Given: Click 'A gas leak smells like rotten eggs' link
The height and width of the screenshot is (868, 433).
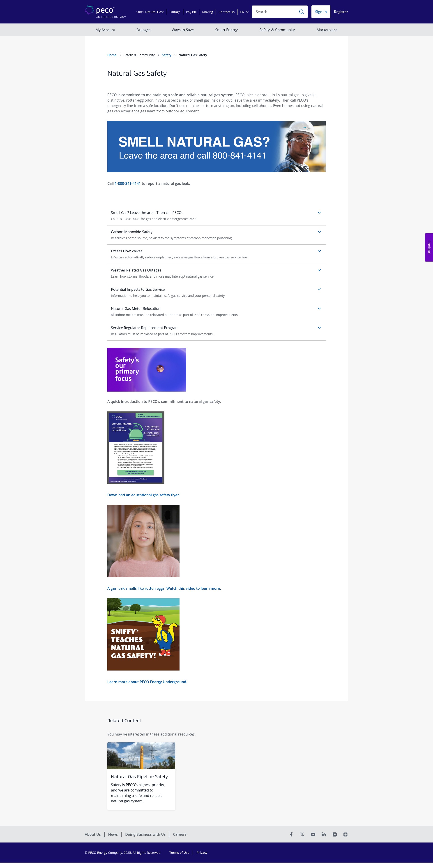Looking at the screenshot, I should point(164,588).
